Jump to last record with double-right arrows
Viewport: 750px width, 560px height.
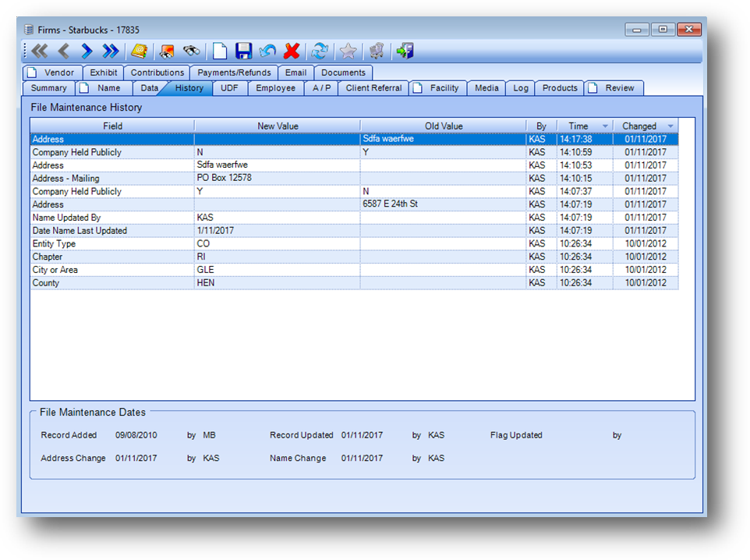click(111, 51)
